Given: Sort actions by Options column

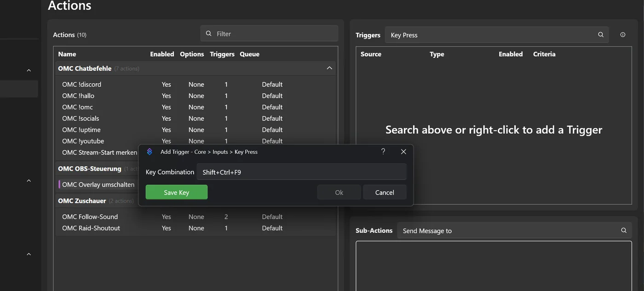Looking at the screenshot, I should point(192,54).
